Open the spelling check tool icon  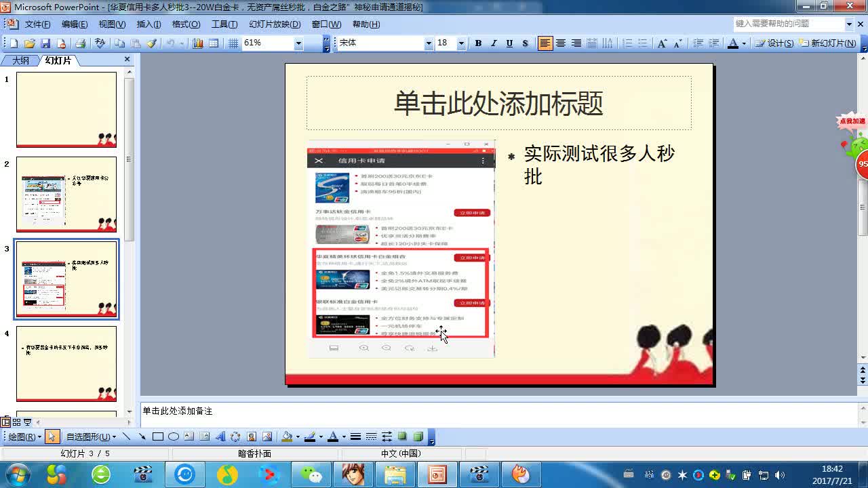click(99, 45)
